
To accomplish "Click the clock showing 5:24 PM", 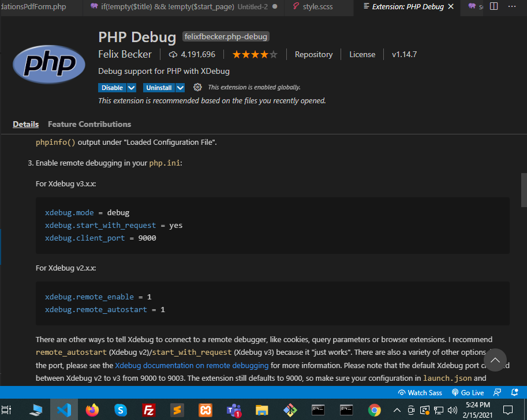I will 477,405.
